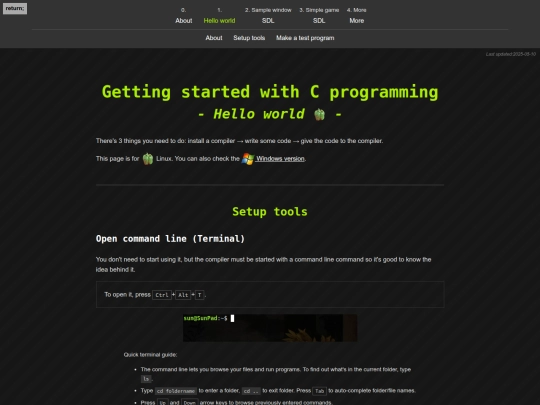Click the Alt key label
The width and height of the screenshot is (540, 405).
pyautogui.click(x=183, y=295)
